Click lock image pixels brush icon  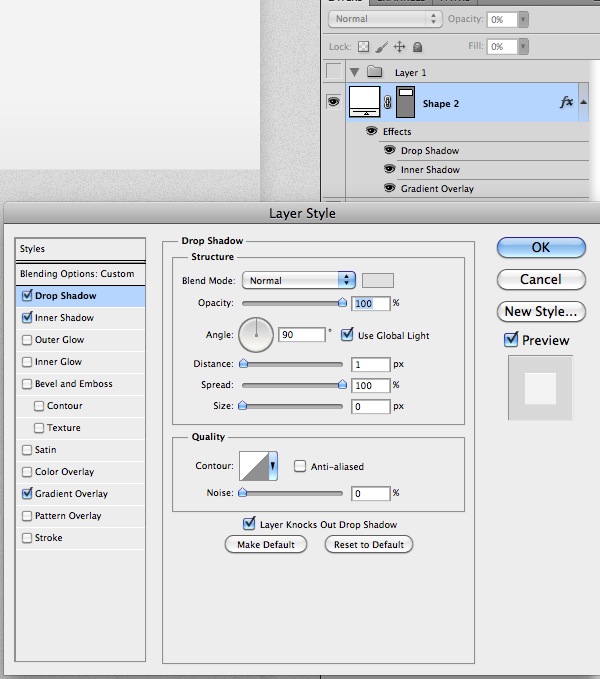click(381, 47)
